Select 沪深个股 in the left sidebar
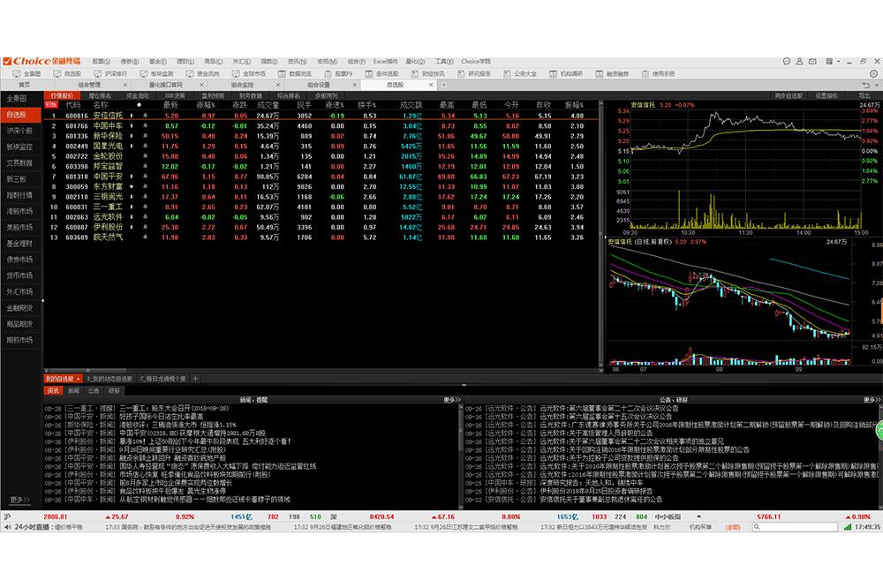This screenshot has height=588, width=883. tap(19, 131)
